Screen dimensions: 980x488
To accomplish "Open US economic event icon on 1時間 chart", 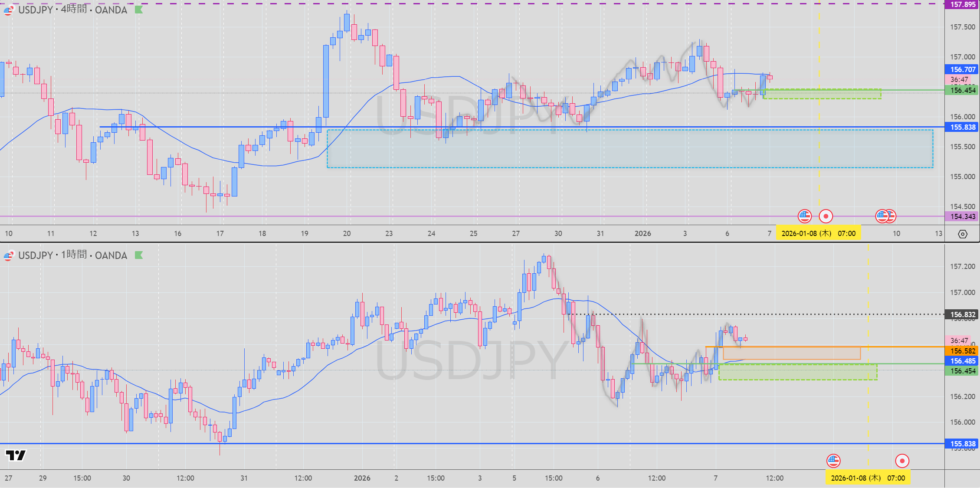I will (833, 460).
